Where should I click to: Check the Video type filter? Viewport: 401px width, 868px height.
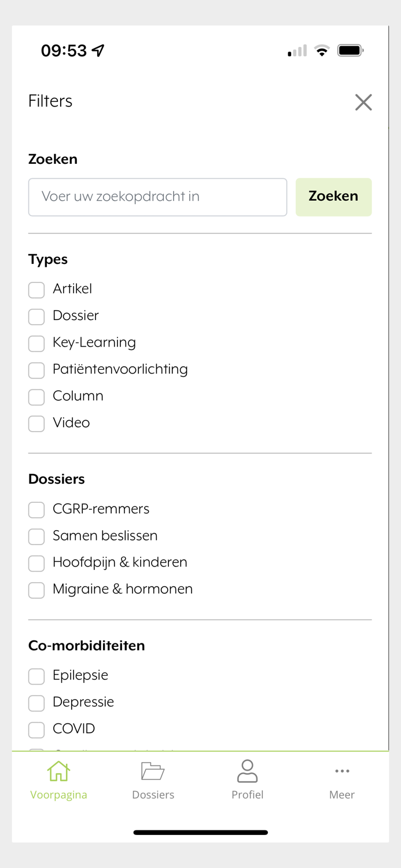point(36,424)
